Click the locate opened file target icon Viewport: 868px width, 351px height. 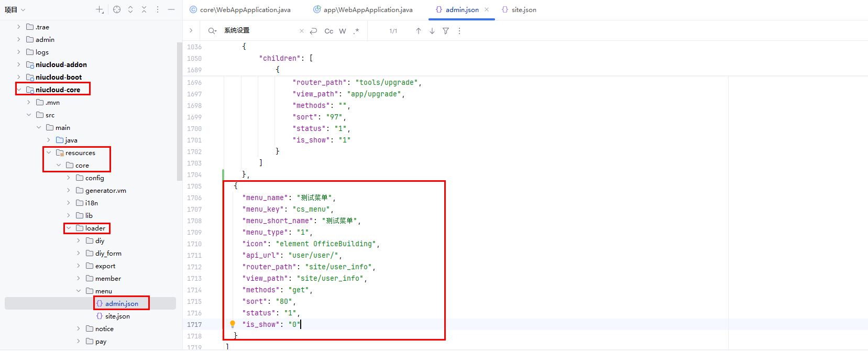click(117, 9)
